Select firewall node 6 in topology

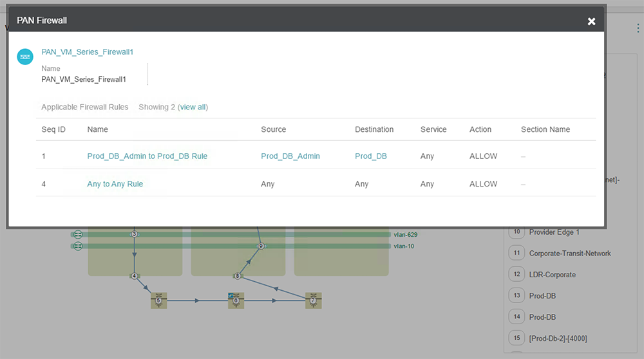pyautogui.click(x=236, y=300)
